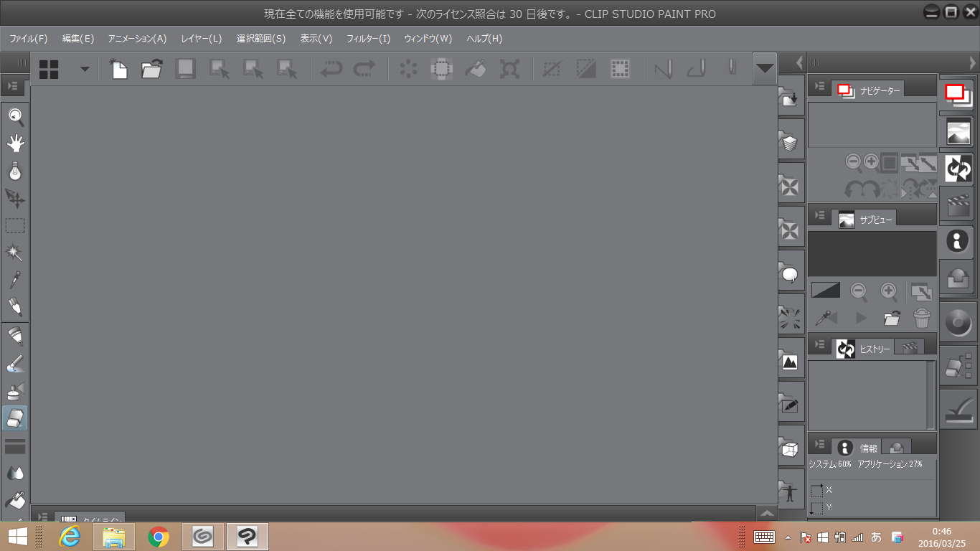The width and height of the screenshot is (980, 551).
Task: Open the サブビュー panel menu
Action: tap(819, 217)
